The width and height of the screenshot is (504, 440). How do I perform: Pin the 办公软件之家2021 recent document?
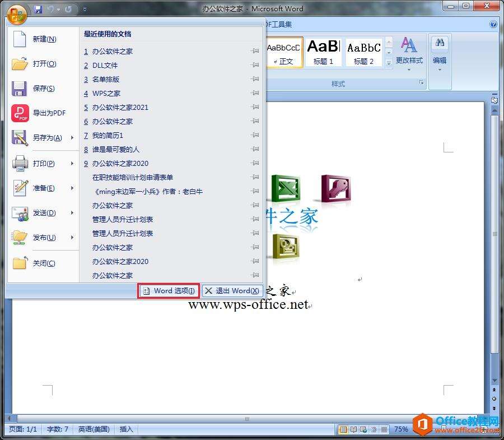255,107
